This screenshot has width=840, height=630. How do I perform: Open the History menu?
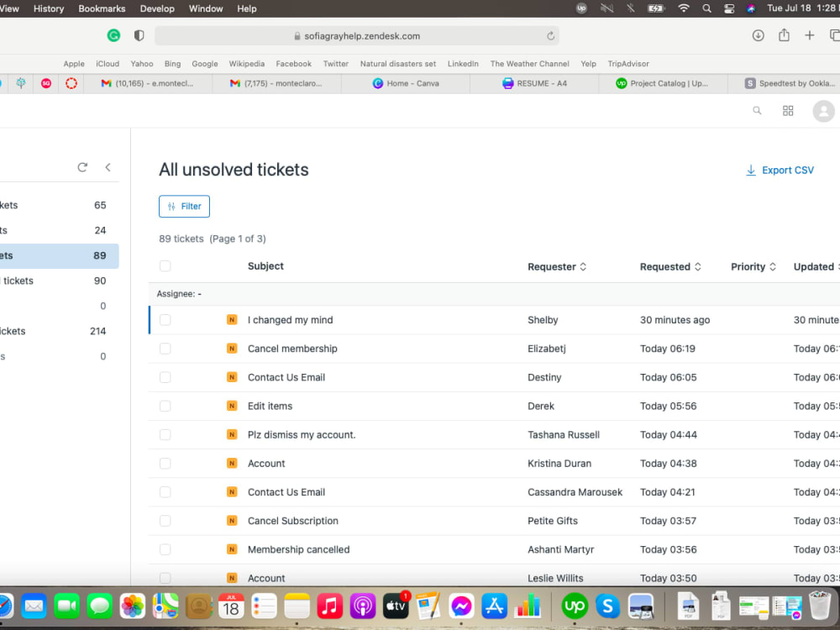[x=49, y=8]
